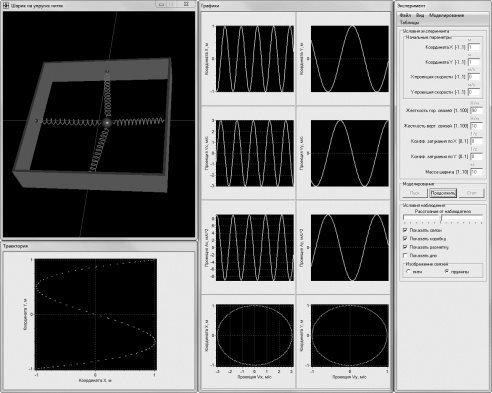
Task: Toggle the Показать коробку checkbox
Action: pos(405,239)
